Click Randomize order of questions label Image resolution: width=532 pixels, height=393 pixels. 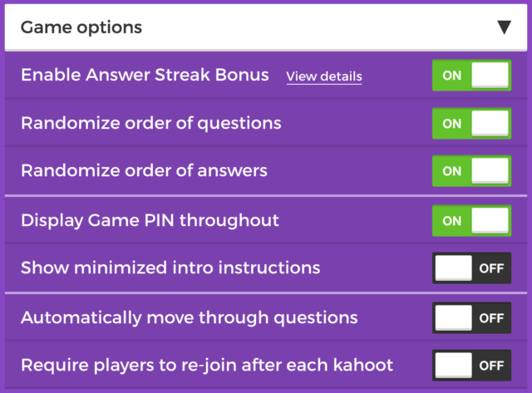[150, 124]
